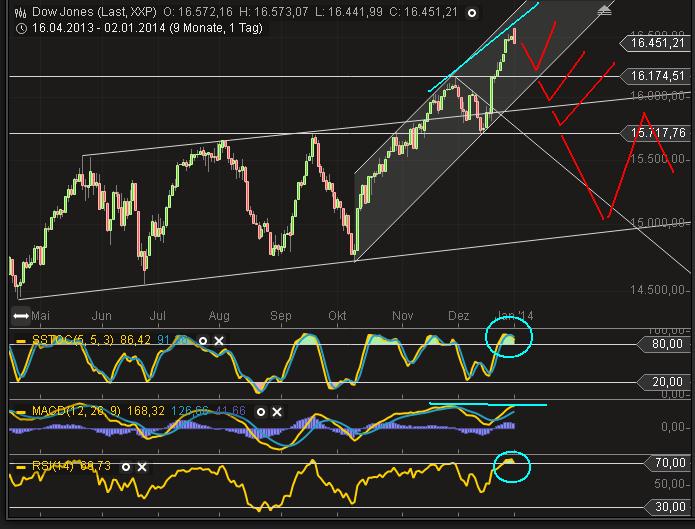
Task: Click the Jul label on time axis
Action: [x=158, y=316]
